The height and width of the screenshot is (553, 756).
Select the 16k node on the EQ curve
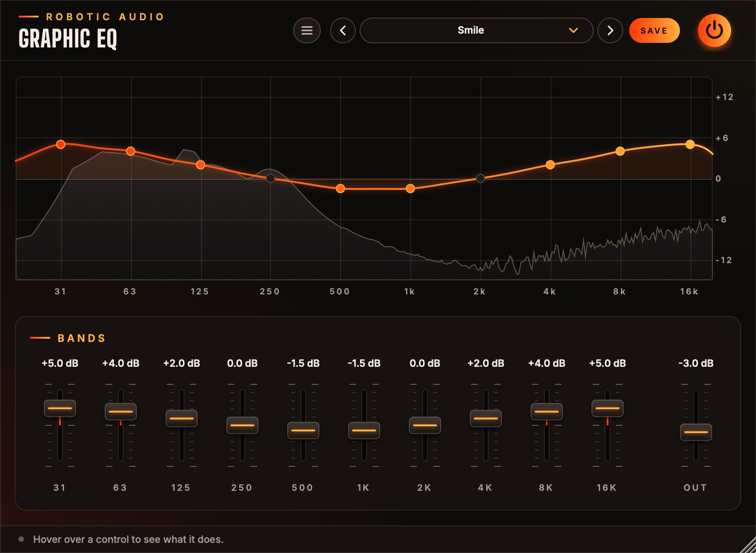click(690, 144)
